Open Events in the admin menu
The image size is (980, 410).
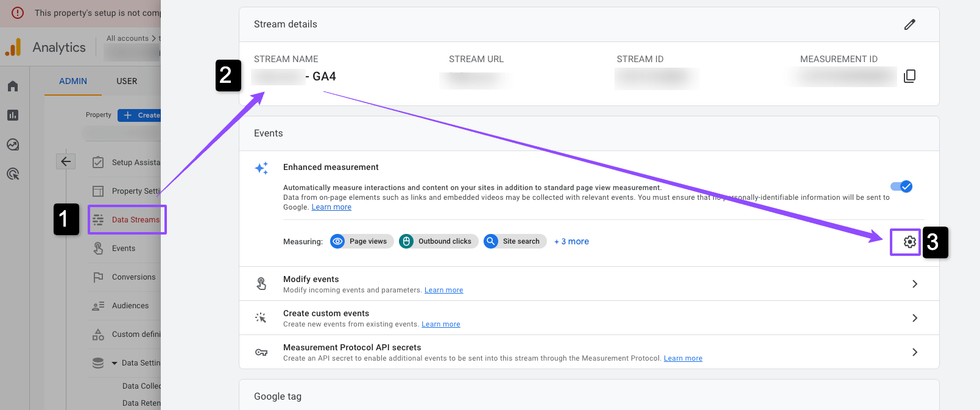click(x=124, y=249)
